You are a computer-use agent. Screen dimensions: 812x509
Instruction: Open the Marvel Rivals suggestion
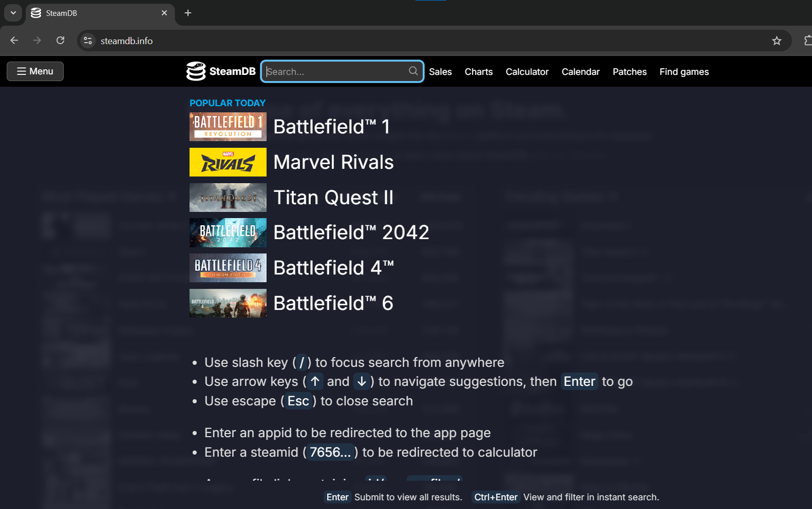(x=334, y=162)
